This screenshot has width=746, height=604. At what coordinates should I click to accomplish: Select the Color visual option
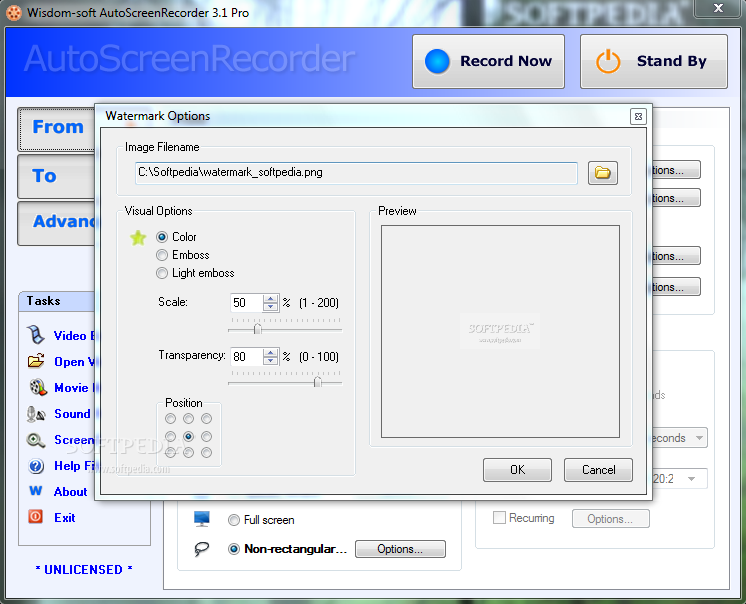[x=162, y=236]
